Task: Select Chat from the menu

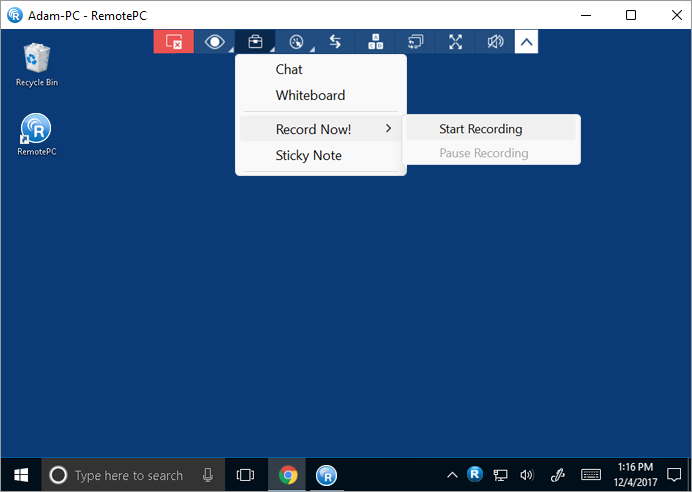Action: [289, 70]
